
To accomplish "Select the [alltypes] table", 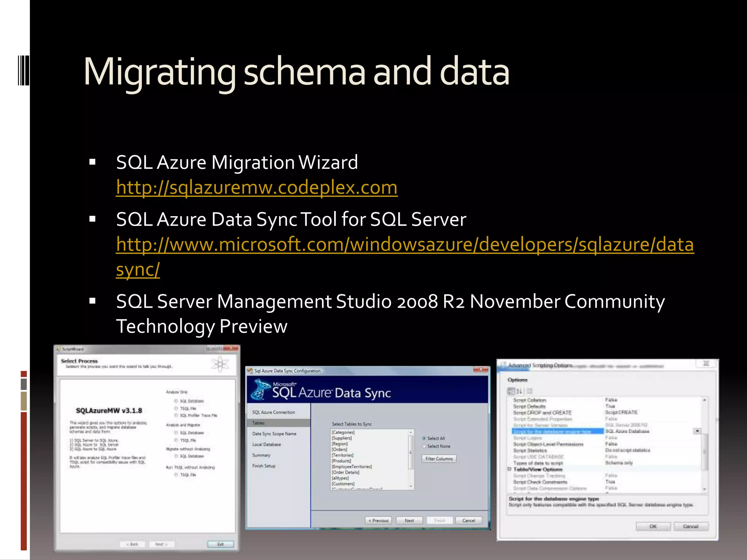I will tap(340, 478).
